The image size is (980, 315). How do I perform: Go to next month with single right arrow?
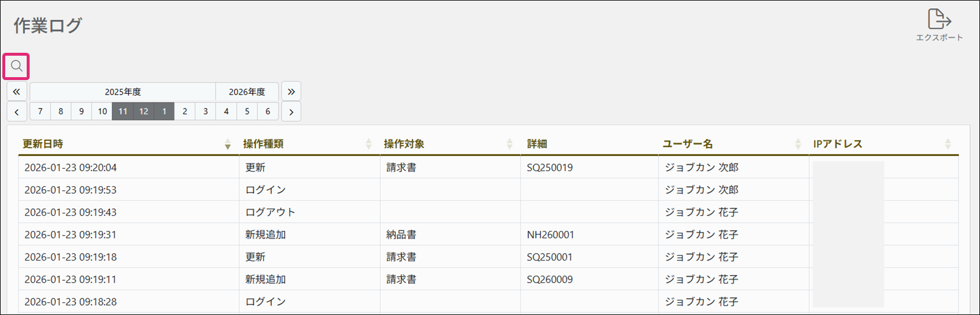coord(291,112)
